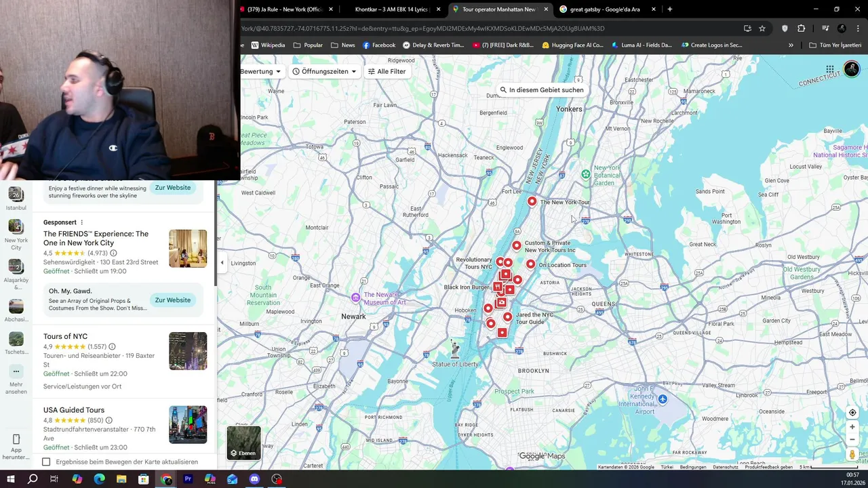Open the Datenschutz link in map footer

point(726,467)
